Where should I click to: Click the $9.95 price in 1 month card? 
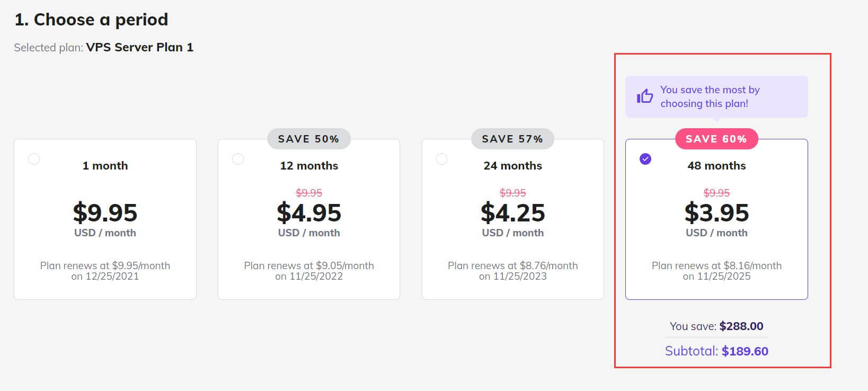click(x=105, y=213)
